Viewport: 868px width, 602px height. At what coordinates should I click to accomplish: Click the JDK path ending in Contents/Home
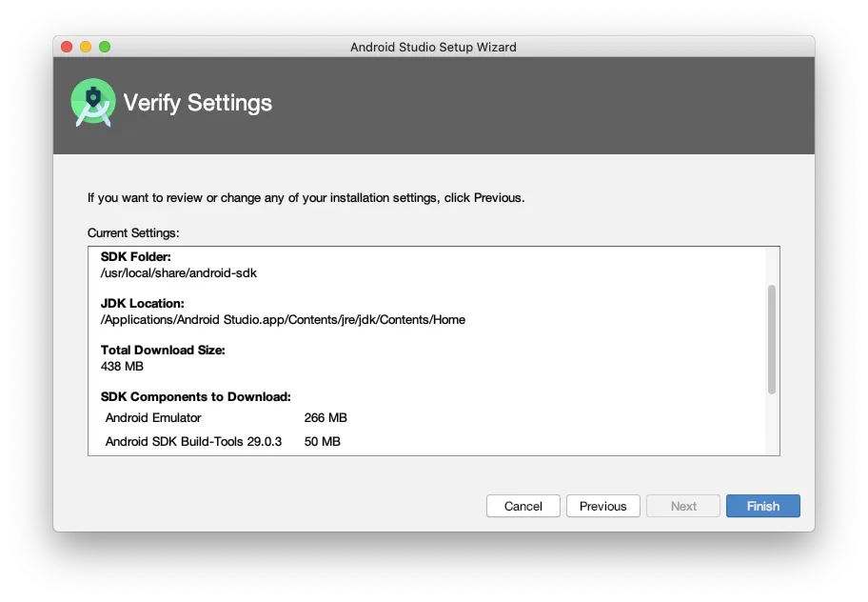(x=283, y=319)
